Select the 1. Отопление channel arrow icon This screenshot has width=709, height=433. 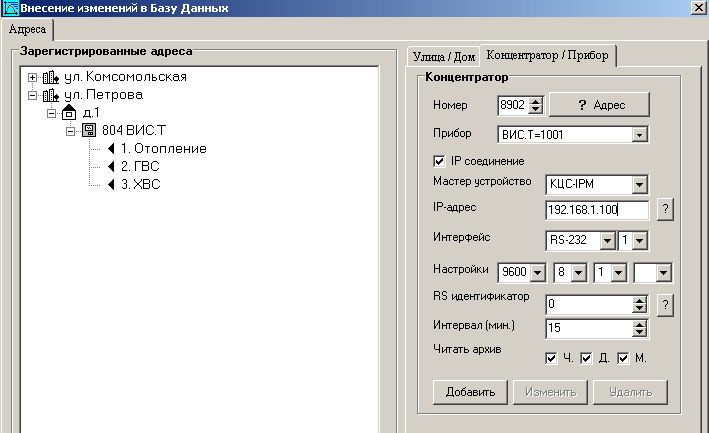(x=111, y=149)
